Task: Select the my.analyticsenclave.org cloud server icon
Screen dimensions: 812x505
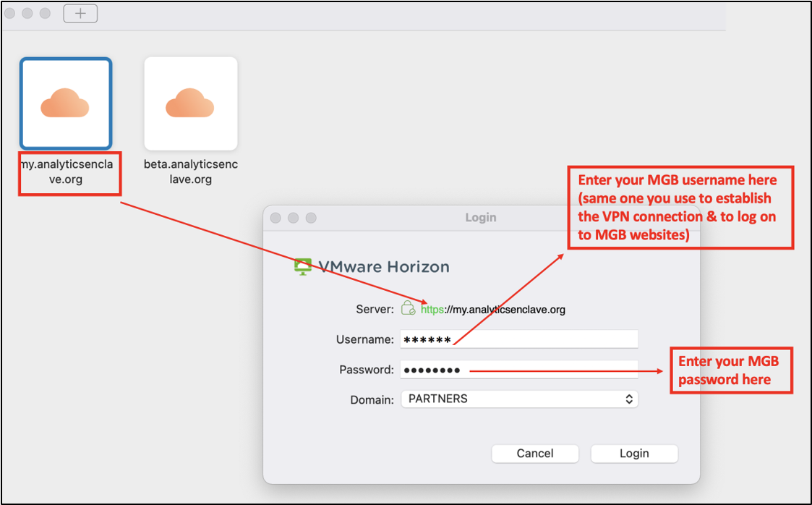Action: 66,103
